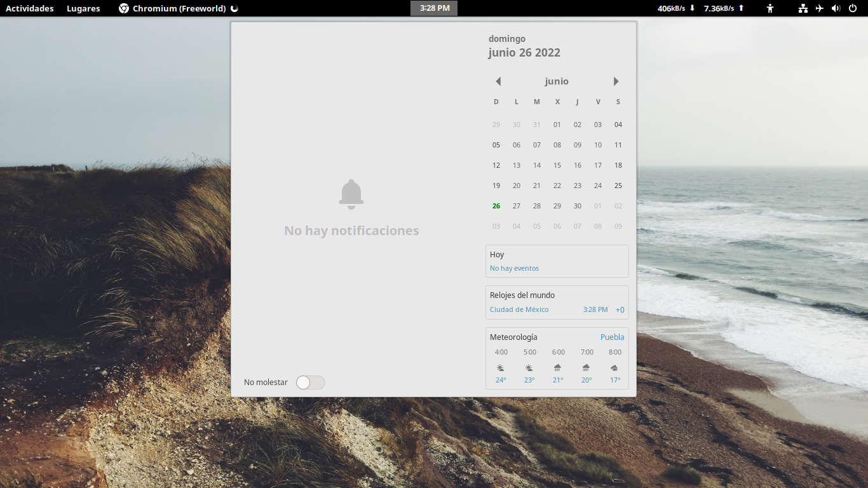Select day 22 in calendar
Screen dimensions: 868x488
tap(557, 186)
